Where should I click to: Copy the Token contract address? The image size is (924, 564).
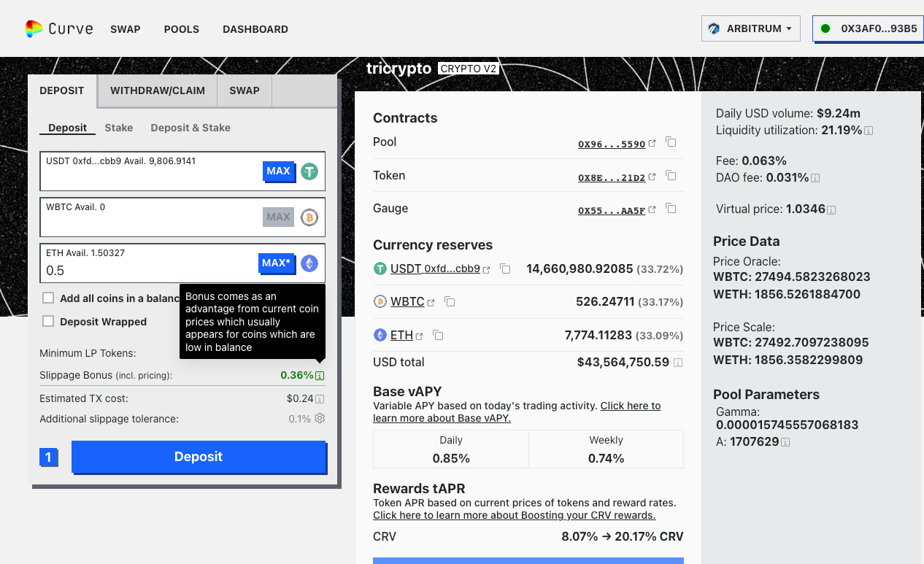coord(671,176)
